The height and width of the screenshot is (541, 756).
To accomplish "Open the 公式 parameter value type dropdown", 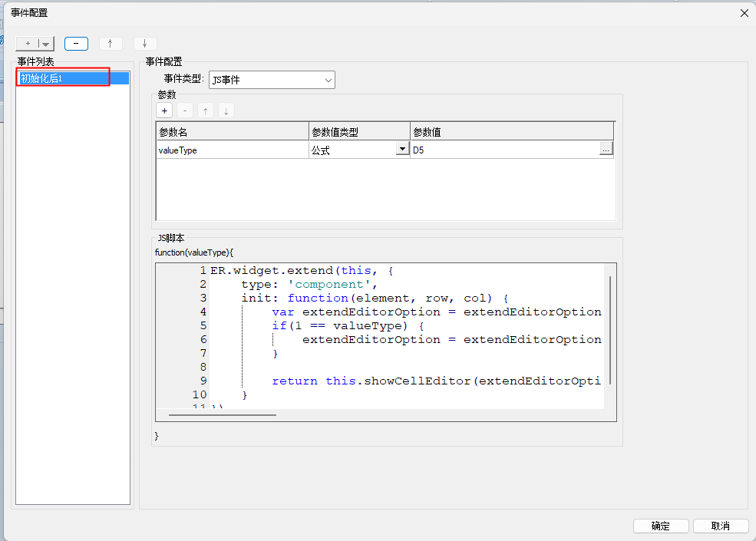I will coord(402,150).
